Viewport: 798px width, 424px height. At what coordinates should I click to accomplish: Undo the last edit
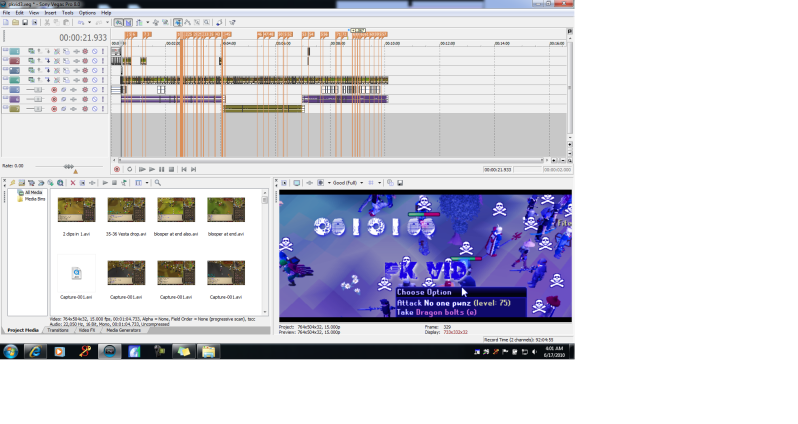click(81, 22)
